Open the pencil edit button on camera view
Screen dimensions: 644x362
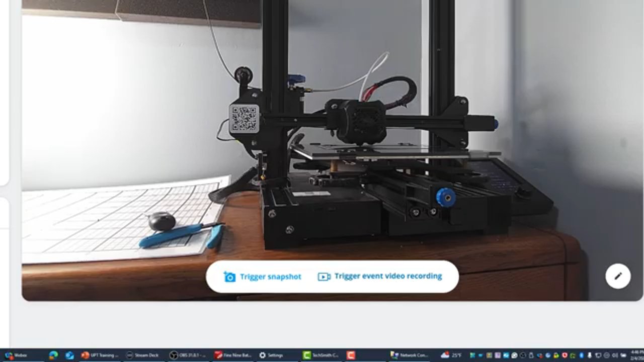click(x=618, y=276)
